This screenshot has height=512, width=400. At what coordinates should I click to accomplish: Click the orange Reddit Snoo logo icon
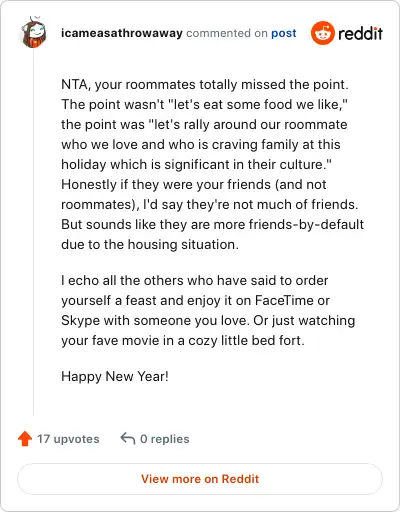(x=322, y=33)
